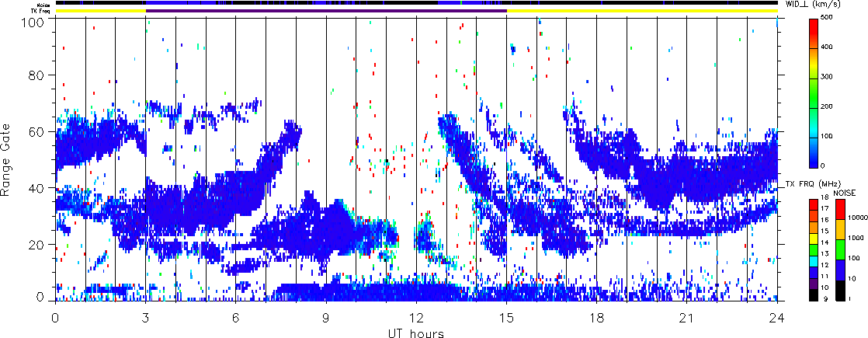Click the green middle of WID colorbar
The width and height of the screenshot is (868, 338).
[x=814, y=97]
